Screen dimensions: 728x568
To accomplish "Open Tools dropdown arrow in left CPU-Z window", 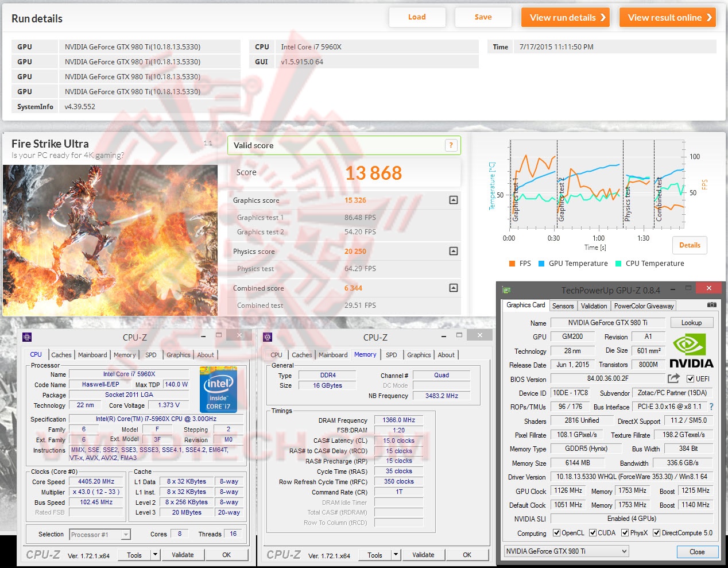I will 155,555.
